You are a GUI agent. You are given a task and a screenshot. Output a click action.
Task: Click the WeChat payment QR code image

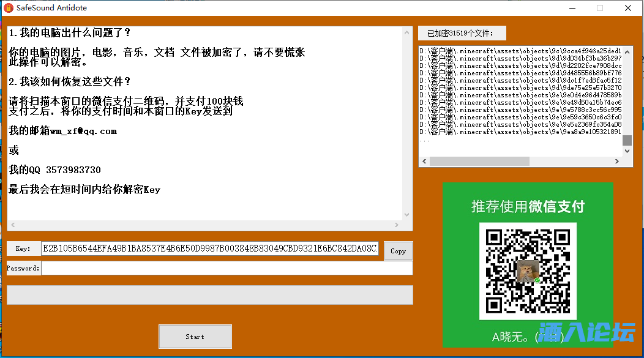click(x=527, y=271)
